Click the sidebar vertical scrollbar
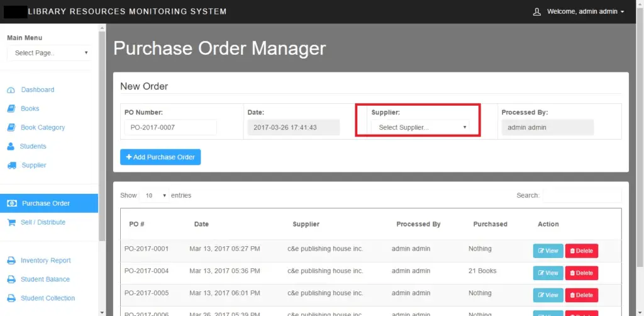This screenshot has height=316, width=644. point(102,135)
